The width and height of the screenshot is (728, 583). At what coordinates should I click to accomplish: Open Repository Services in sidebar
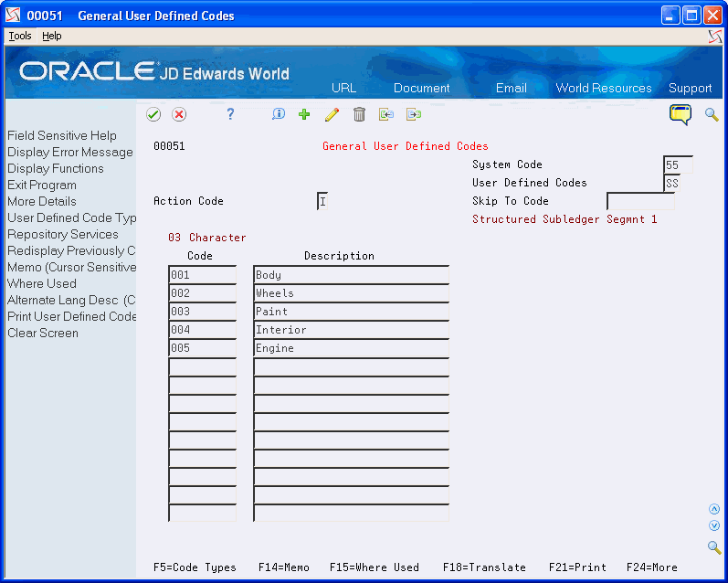(63, 234)
